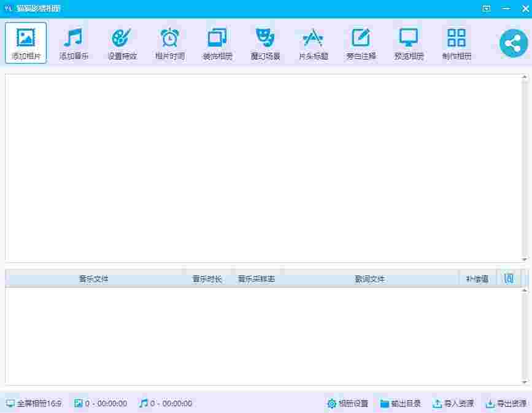Open 魔幻场景 theater masks icon
Image resolution: width=532 pixels, height=413 pixels.
coord(265,38)
